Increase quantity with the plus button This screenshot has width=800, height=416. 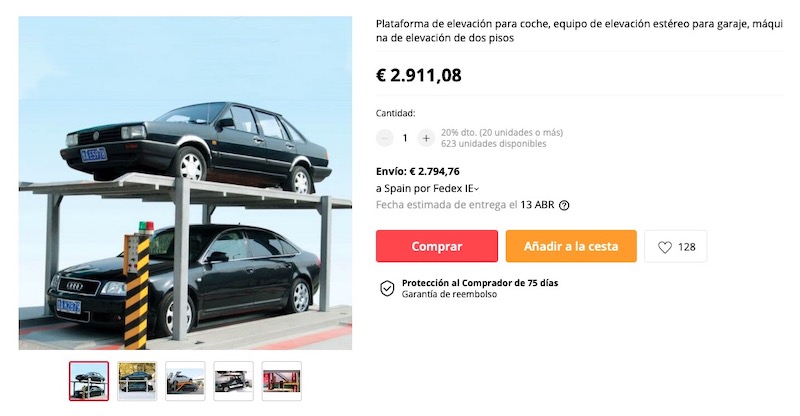click(x=426, y=138)
